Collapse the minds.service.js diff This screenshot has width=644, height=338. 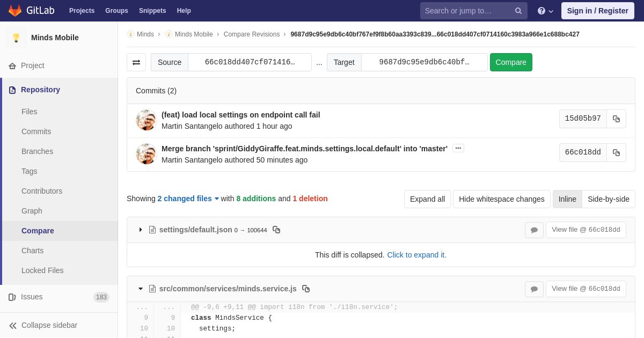coord(141,289)
